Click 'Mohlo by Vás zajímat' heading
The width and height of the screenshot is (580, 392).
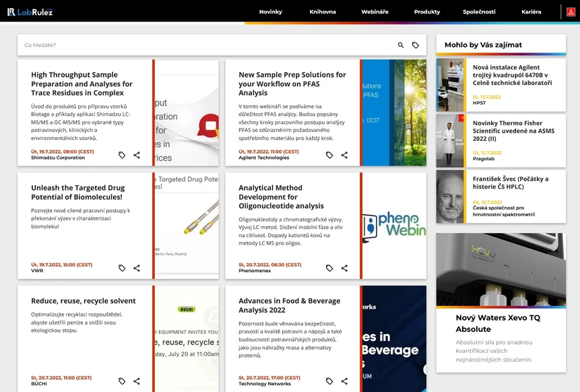(483, 44)
